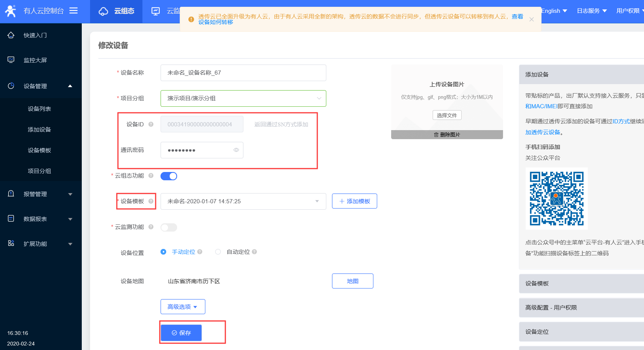Close the orange notification banner
The width and height of the screenshot is (644, 350).
click(531, 19)
